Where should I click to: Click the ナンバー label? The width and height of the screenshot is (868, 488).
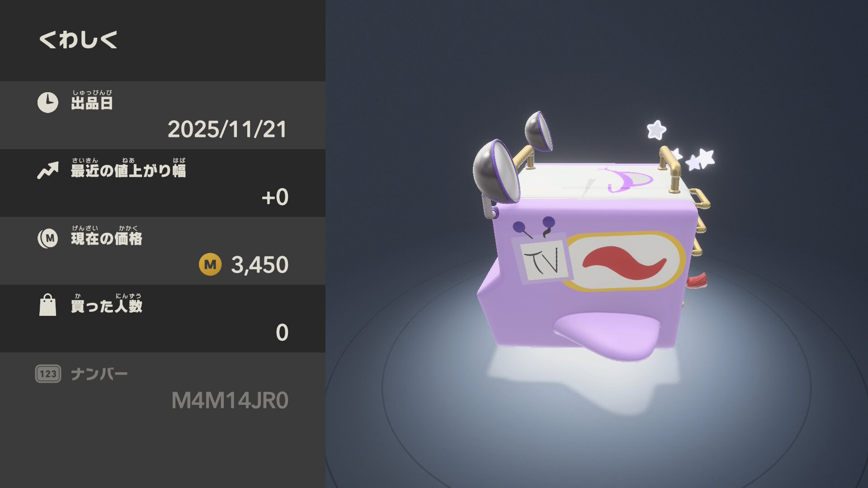99,374
